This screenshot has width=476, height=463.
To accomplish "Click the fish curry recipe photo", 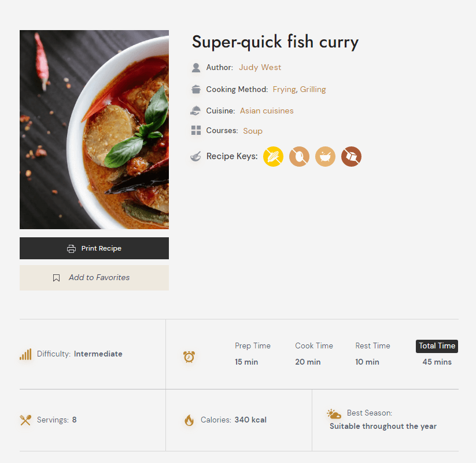I will (x=94, y=130).
